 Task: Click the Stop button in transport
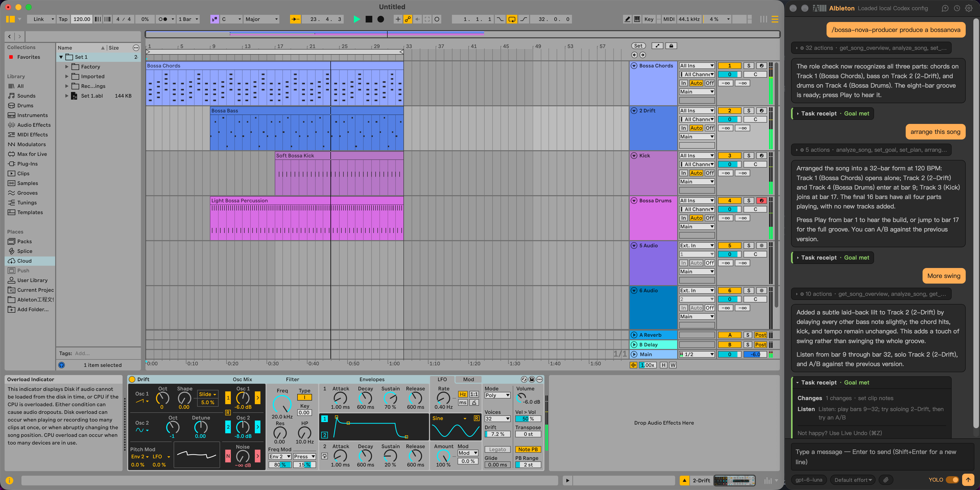(369, 19)
